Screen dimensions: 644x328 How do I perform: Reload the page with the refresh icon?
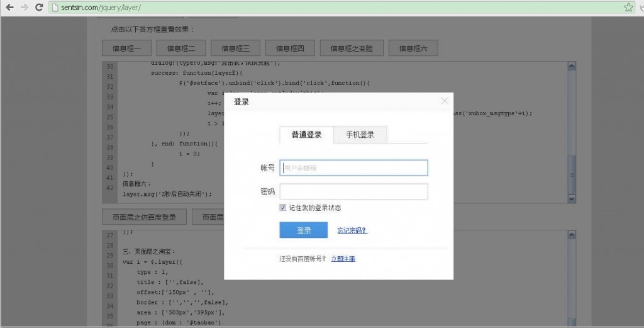(38, 8)
